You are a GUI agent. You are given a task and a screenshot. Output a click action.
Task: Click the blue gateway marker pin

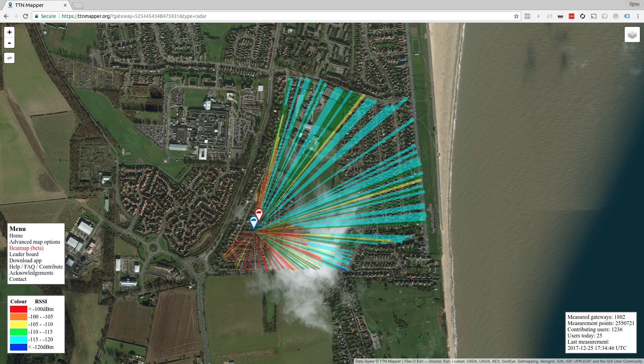pos(254,222)
